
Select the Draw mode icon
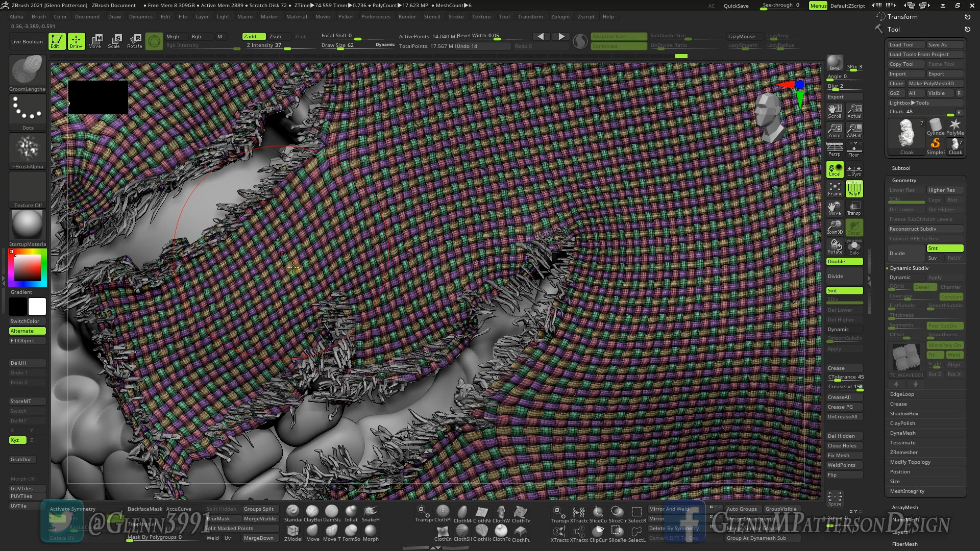click(x=76, y=41)
